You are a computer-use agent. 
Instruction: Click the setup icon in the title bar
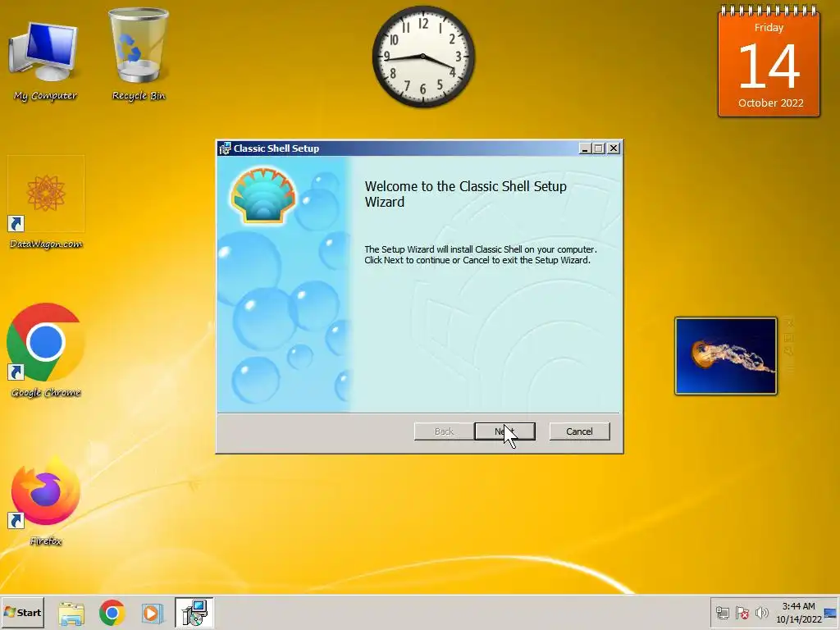click(225, 148)
